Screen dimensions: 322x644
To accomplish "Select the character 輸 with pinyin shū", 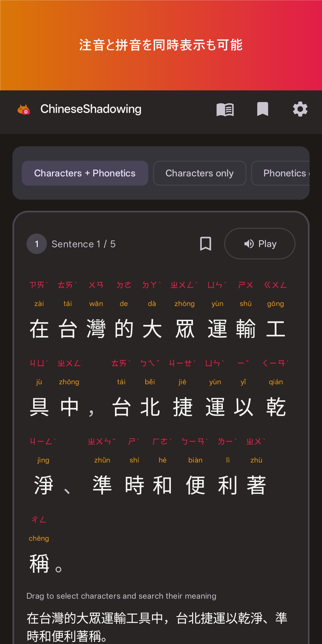I will (246, 329).
